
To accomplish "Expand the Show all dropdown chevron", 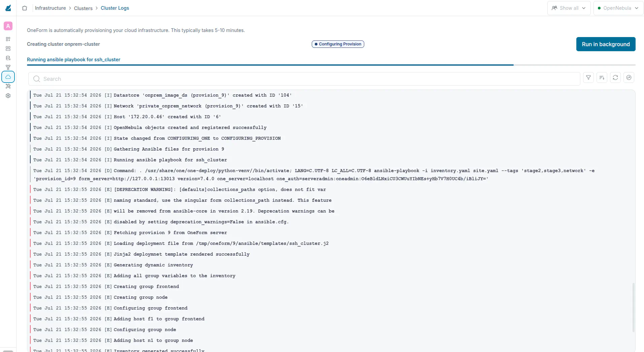I will (584, 8).
